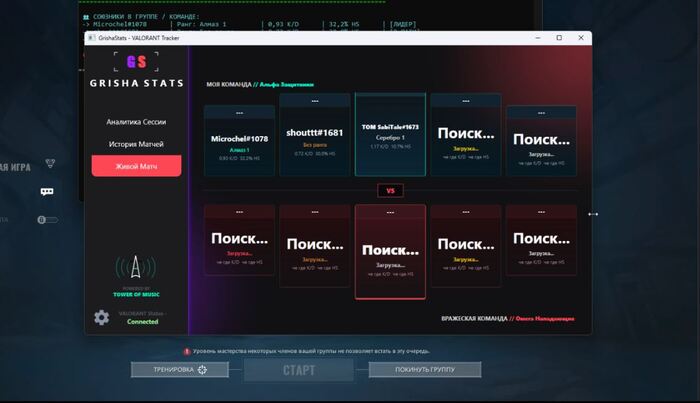Click the crosshair icon on the ТРЕНИРОВКА button
700x403 pixels.
point(202,370)
